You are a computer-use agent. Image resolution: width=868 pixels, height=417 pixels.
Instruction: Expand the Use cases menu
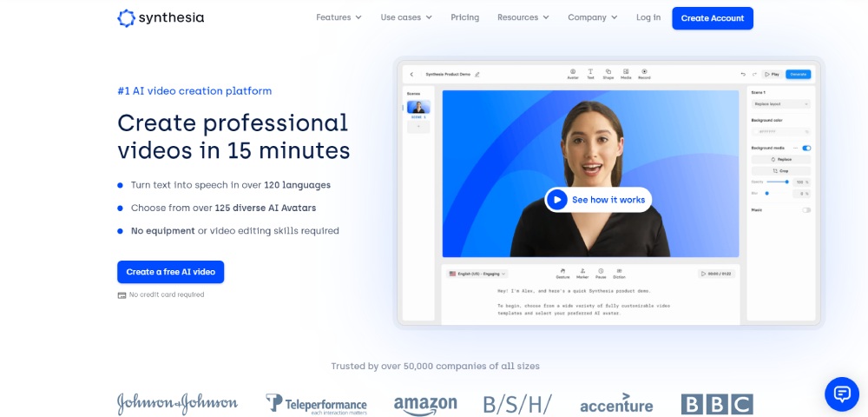pyautogui.click(x=406, y=17)
